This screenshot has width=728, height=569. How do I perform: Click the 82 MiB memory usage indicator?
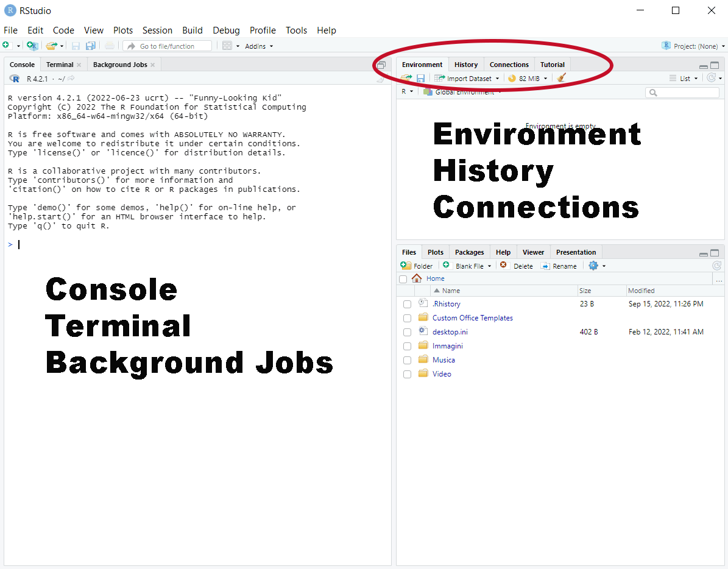528,78
